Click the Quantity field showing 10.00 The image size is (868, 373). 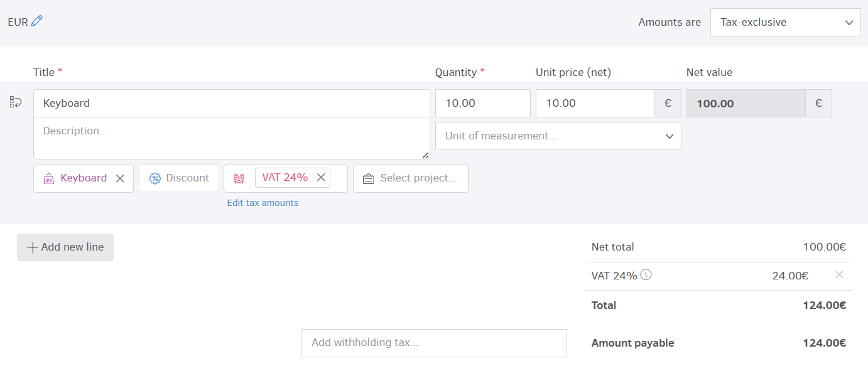pyautogui.click(x=482, y=103)
